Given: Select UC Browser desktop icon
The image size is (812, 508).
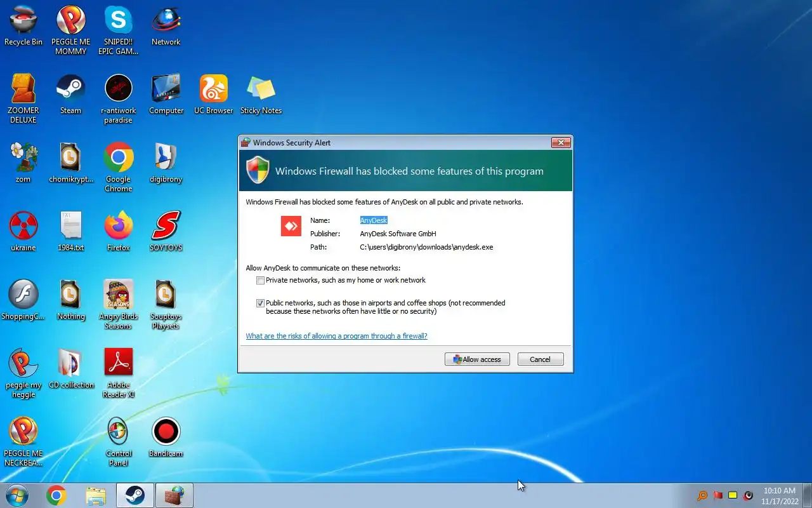Looking at the screenshot, I should (214, 95).
